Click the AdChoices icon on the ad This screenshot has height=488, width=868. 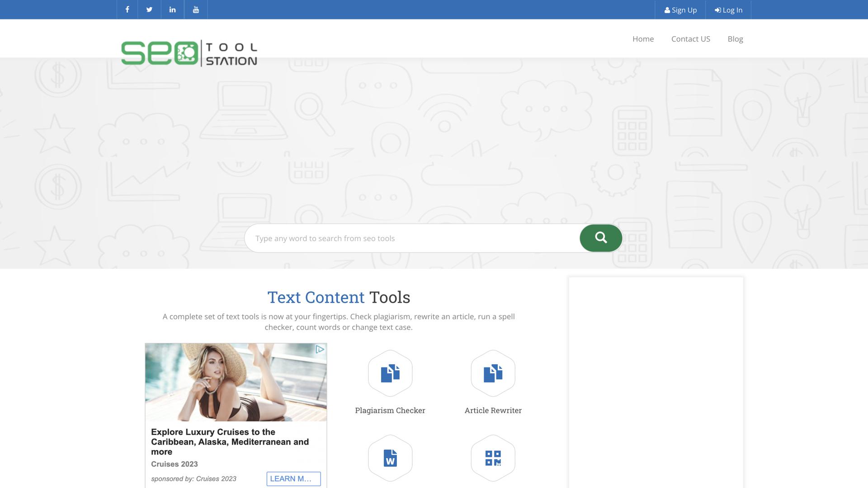[320, 349]
